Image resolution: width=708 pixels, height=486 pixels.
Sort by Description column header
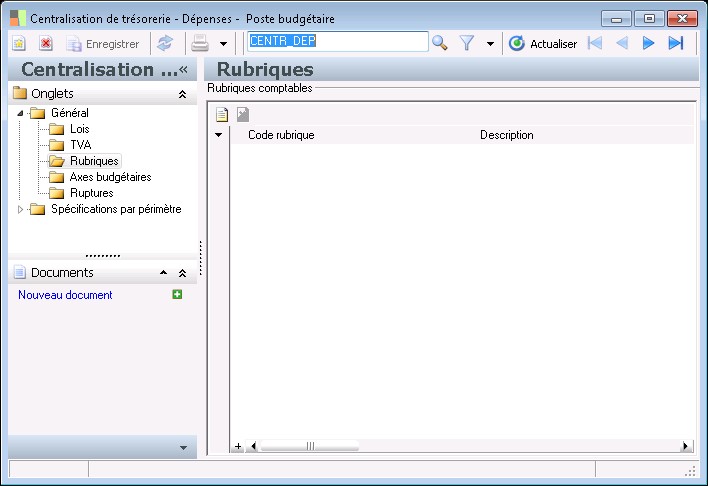[x=506, y=135]
